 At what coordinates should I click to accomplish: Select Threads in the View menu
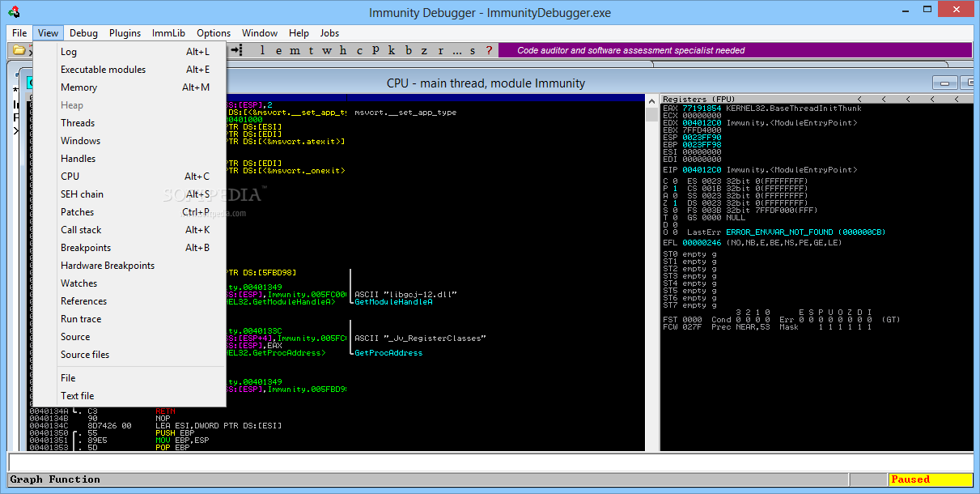tap(129, 123)
